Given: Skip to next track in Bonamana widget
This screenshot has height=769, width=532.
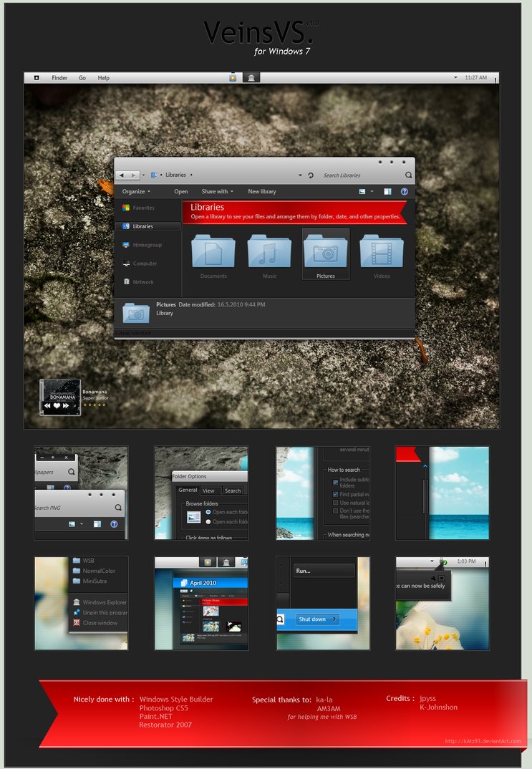Looking at the screenshot, I should [66, 405].
